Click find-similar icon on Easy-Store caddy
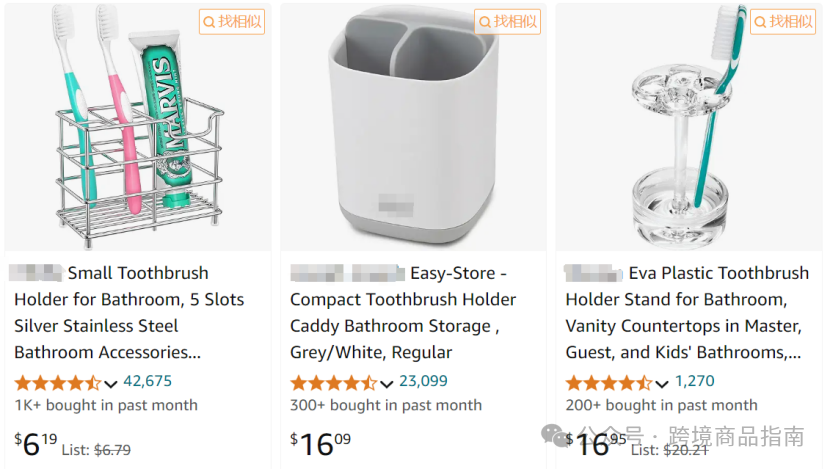 click(507, 22)
